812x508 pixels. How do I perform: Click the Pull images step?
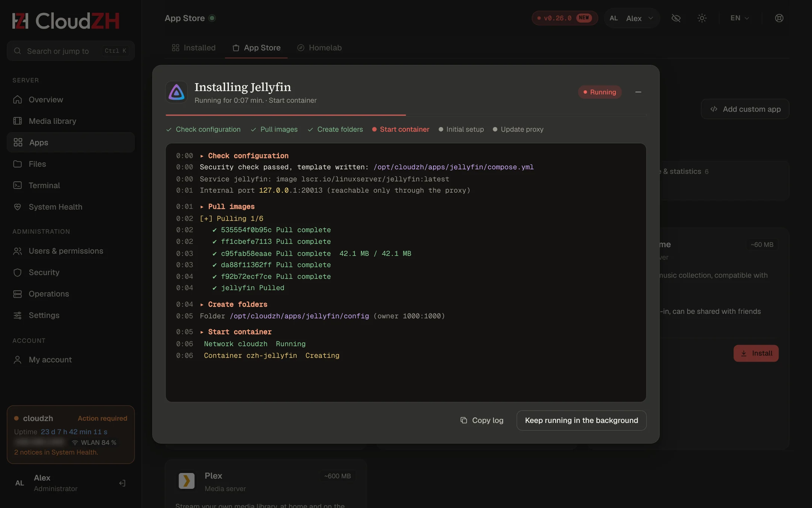(274, 129)
